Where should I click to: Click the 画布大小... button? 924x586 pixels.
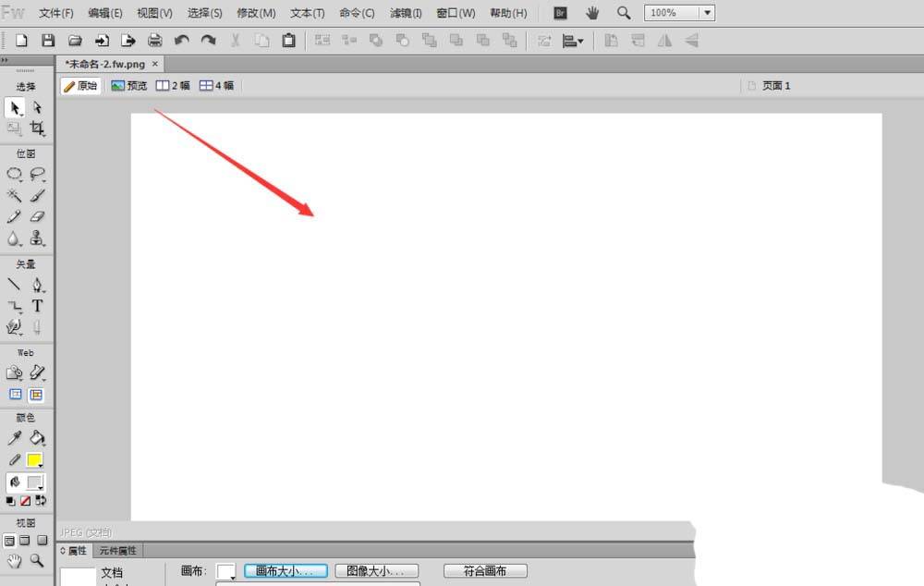click(286, 571)
